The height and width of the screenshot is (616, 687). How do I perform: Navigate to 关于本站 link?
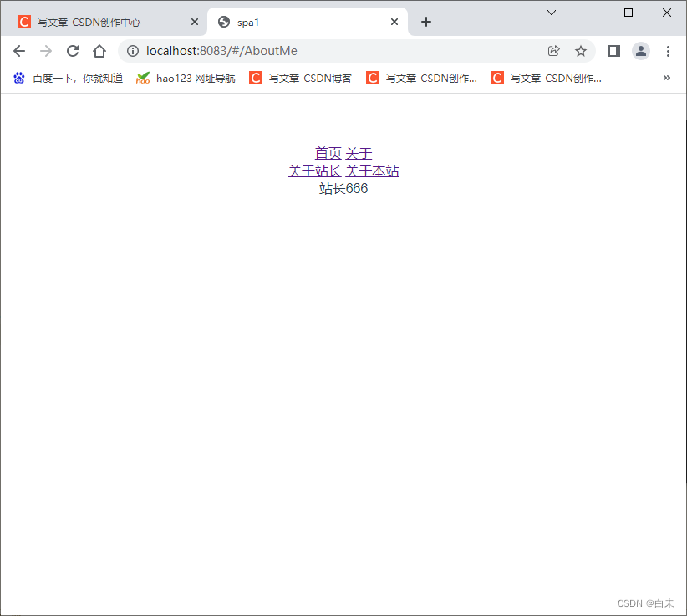point(372,171)
